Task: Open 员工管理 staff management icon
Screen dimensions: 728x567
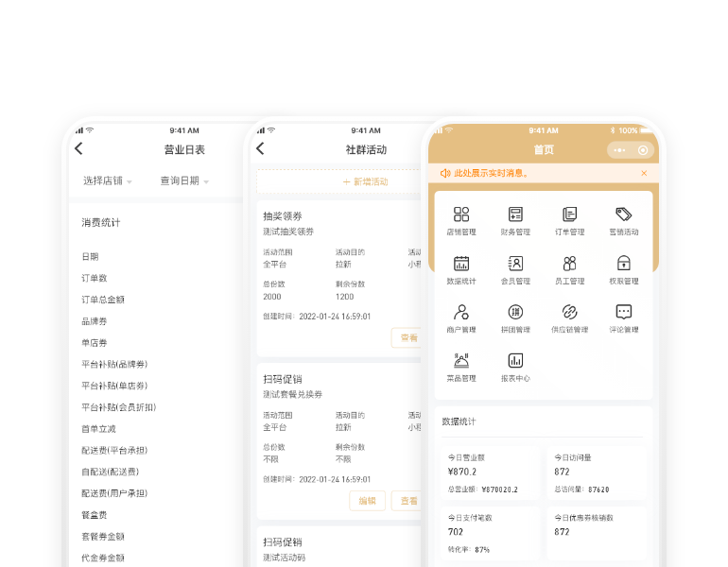Action: (x=569, y=265)
